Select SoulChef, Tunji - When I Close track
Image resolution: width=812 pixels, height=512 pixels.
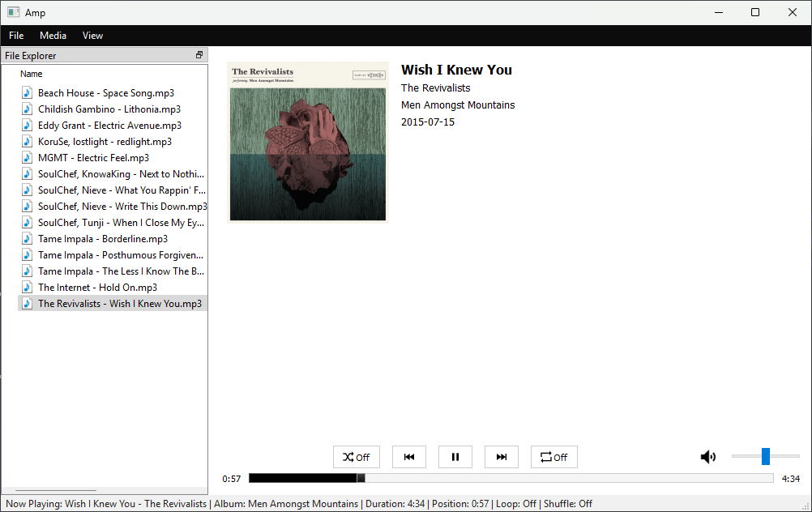[113, 223]
